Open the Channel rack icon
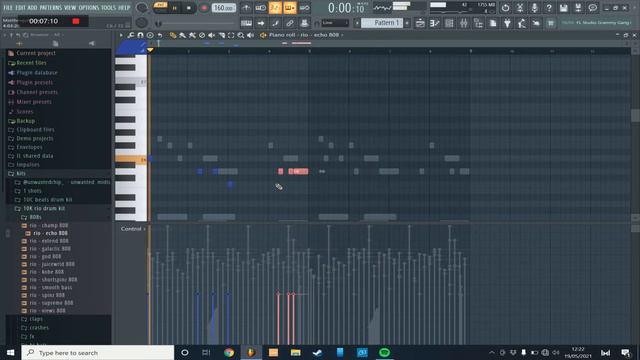The height and width of the screenshot is (360, 640). click(449, 23)
